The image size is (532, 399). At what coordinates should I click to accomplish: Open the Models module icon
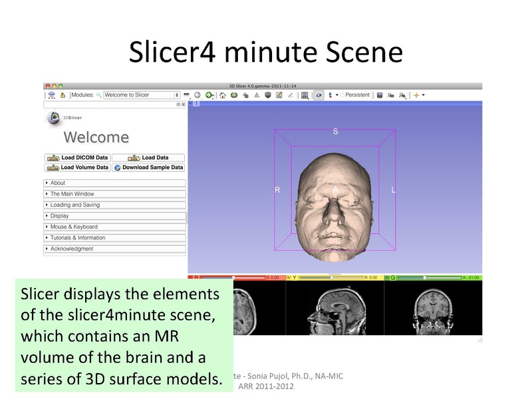(x=257, y=95)
